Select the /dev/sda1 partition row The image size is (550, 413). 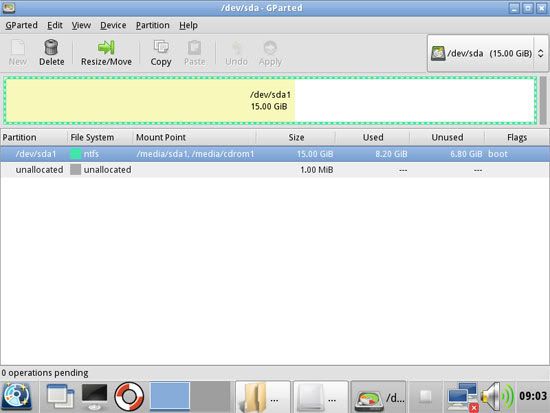tap(275, 154)
